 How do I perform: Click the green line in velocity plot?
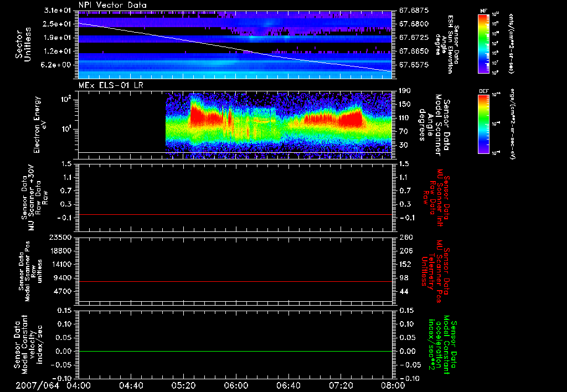235,351
